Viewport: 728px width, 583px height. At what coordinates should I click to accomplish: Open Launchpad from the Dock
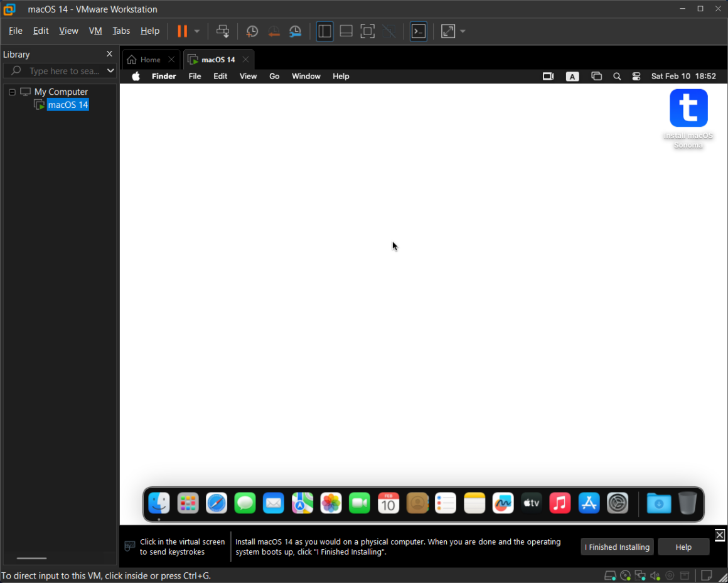point(188,503)
